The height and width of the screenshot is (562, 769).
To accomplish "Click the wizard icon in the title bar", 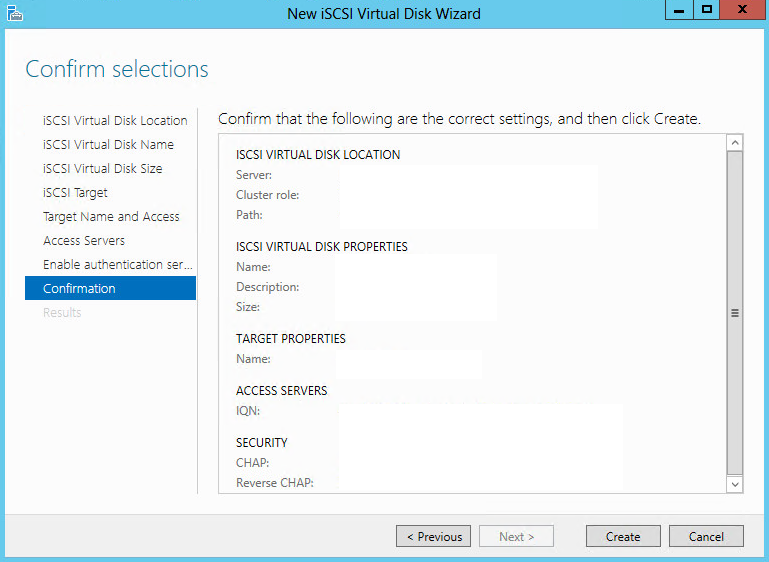I will tap(14, 13).
